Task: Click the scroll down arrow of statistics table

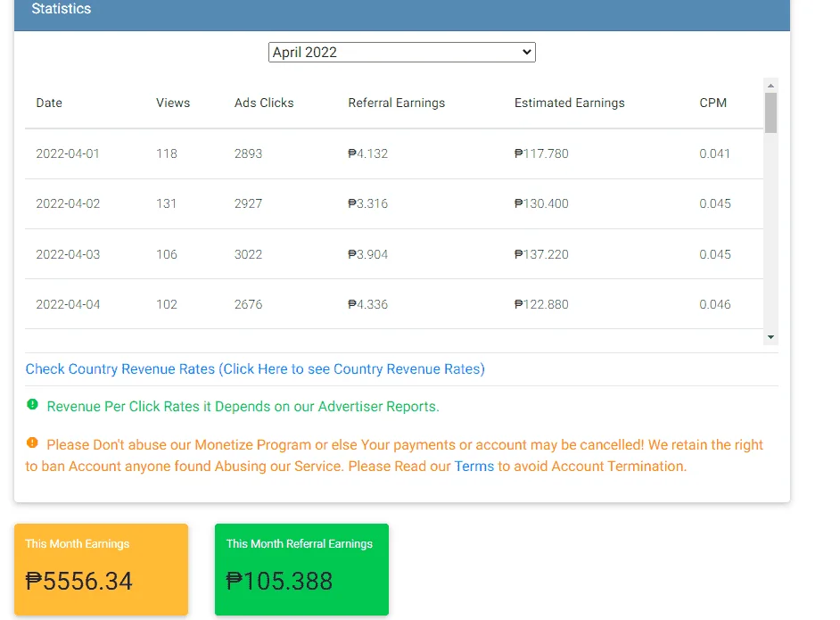Action: pos(770,337)
